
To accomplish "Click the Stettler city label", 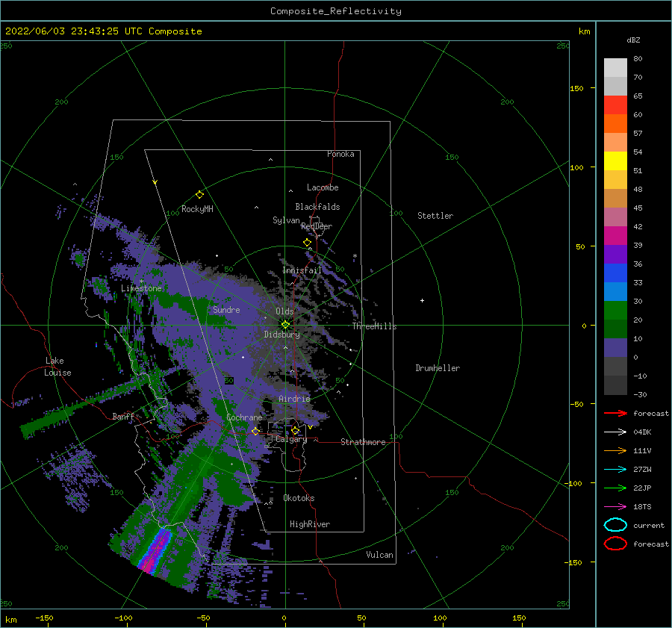I will coord(435,216).
